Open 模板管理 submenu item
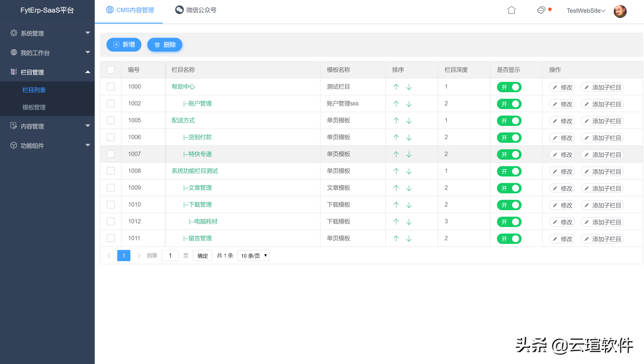644x364 pixels. pos(34,107)
